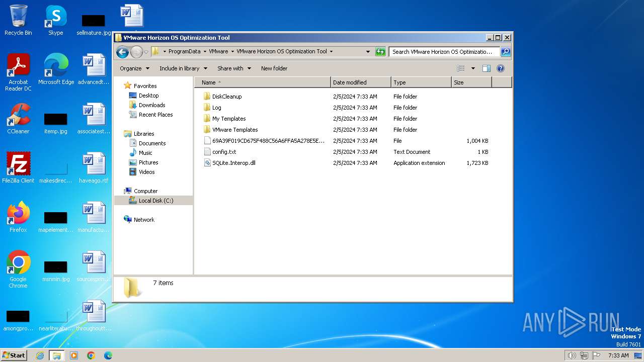Screen dimensions: 644x362
Task: Select Computer in navigation pane
Action: 145,191
